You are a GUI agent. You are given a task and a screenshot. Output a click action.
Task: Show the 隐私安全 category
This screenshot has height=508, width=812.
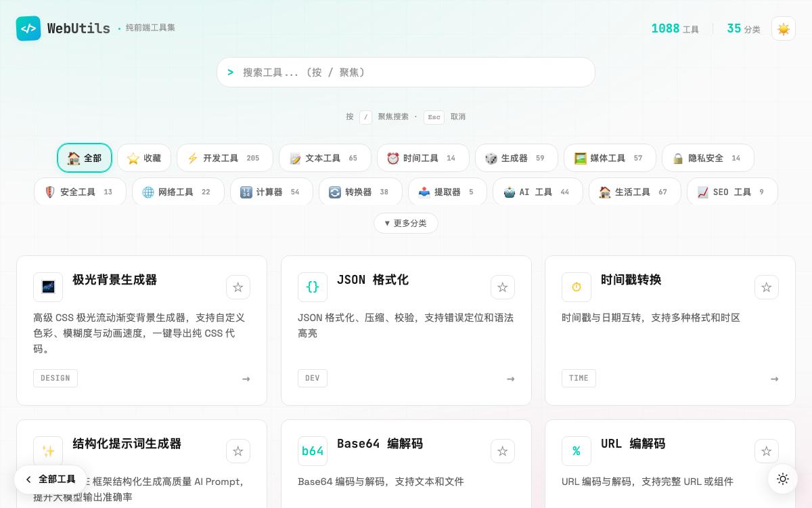click(x=708, y=158)
